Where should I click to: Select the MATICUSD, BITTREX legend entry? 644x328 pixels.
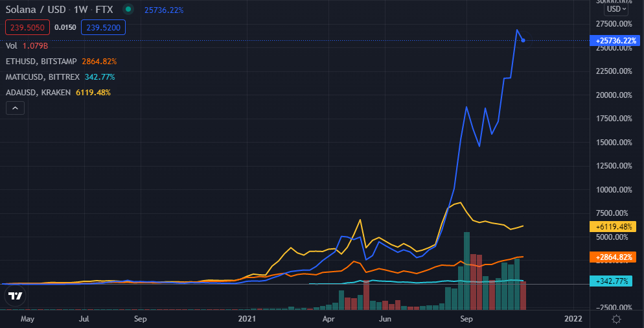[x=43, y=77]
